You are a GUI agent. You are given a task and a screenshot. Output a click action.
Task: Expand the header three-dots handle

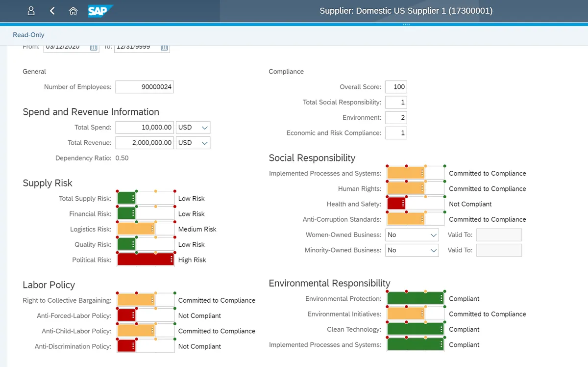(x=406, y=25)
